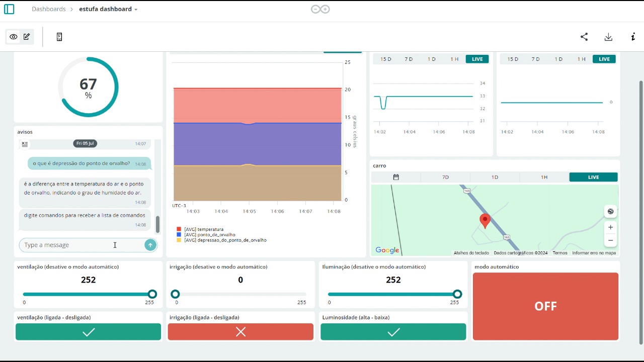
Task: Click the avisos widget title
Action: 25,132
